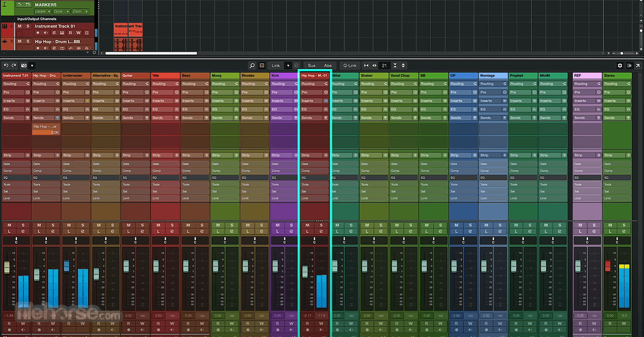Screen dimensions: 644x337
Task: Click the visible channels number field showing 21
Action: 385,65
